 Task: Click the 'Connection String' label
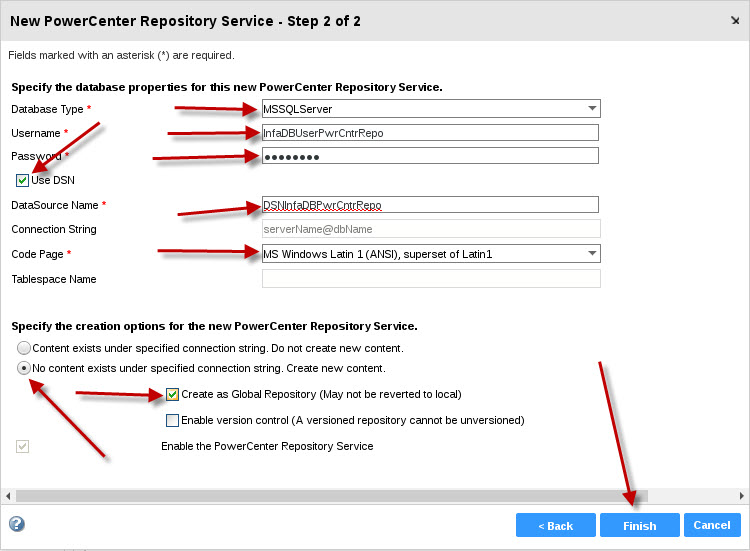click(x=54, y=229)
